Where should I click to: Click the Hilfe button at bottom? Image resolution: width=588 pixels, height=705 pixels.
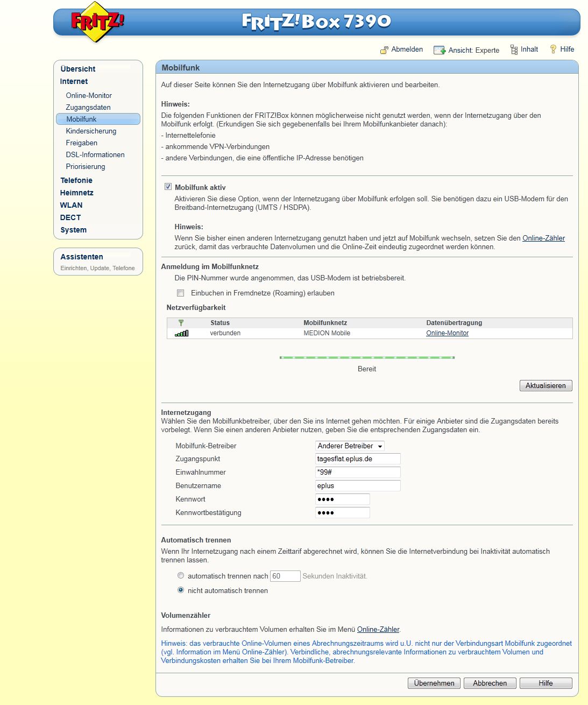pos(546,683)
